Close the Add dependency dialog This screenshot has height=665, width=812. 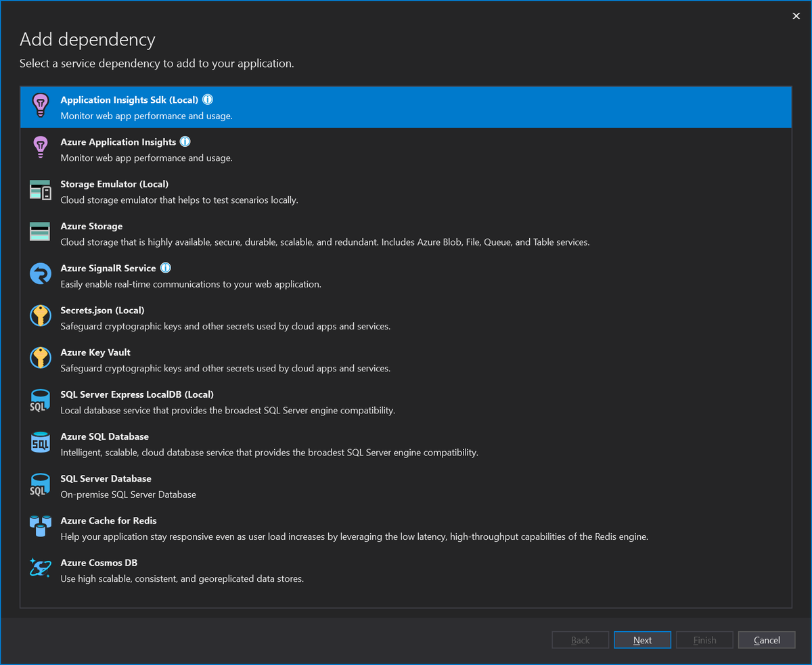(x=796, y=16)
